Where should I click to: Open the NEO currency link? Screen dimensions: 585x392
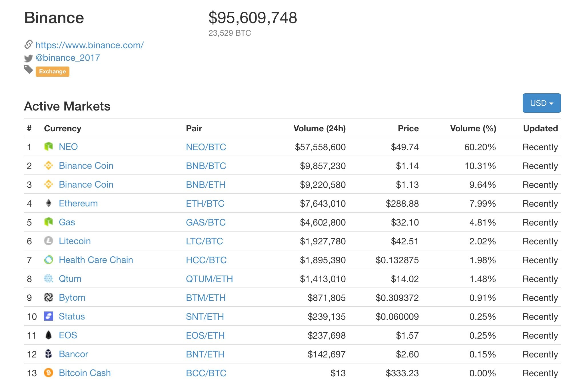click(x=68, y=147)
